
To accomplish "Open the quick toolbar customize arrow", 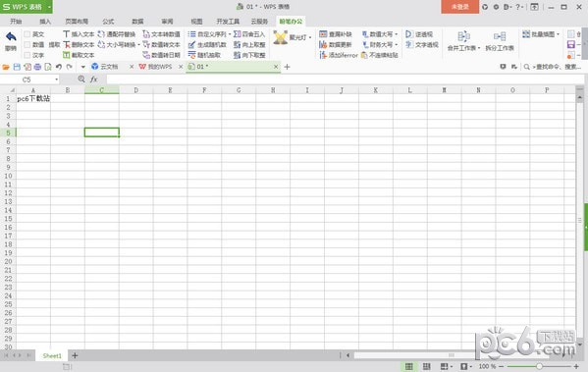I will pyautogui.click(x=83, y=67).
